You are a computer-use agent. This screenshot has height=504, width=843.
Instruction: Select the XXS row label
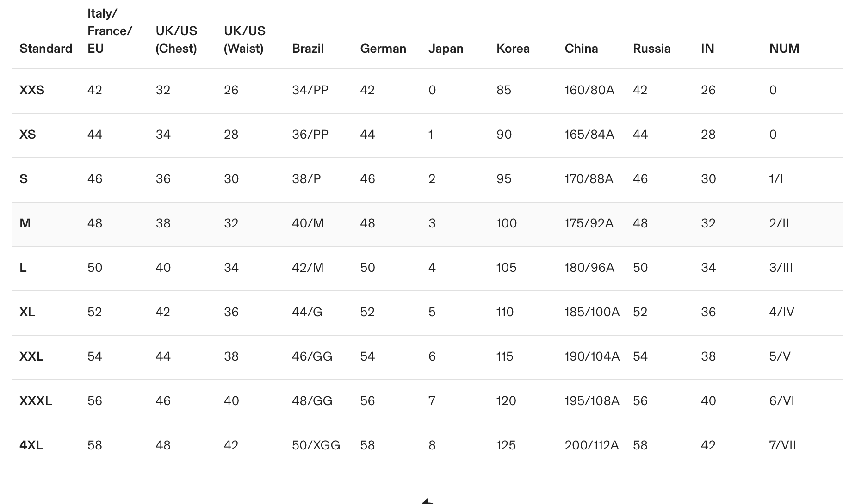pyautogui.click(x=32, y=90)
